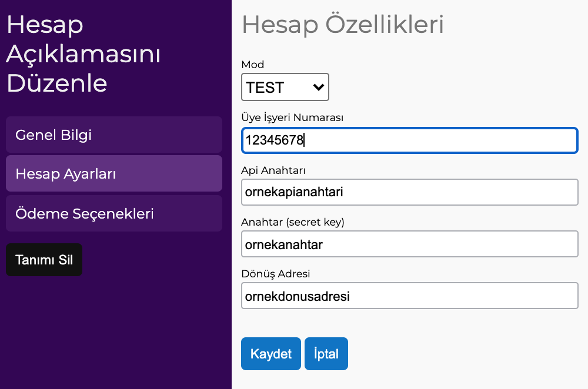Click the Anahtar (secret key) label

click(x=292, y=222)
